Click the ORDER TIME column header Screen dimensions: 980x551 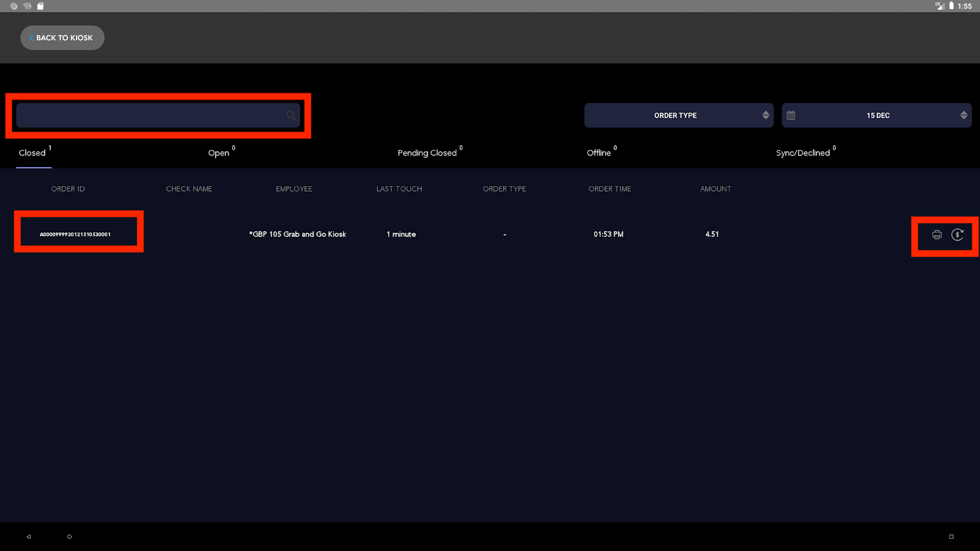(609, 189)
